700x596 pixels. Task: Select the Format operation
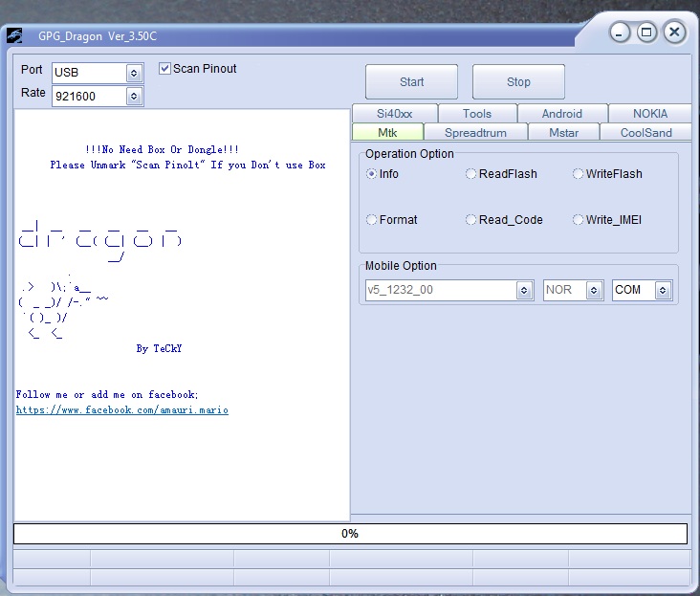371,220
